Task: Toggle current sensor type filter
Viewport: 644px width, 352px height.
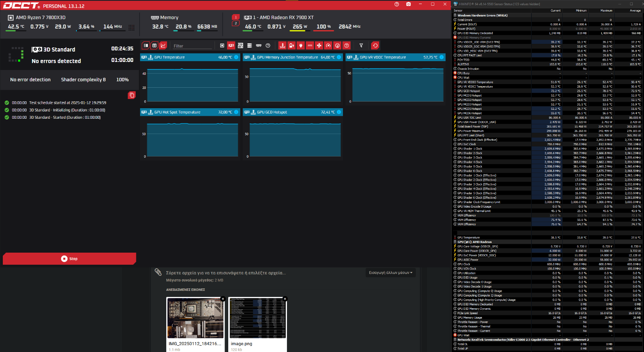Action: pos(310,45)
